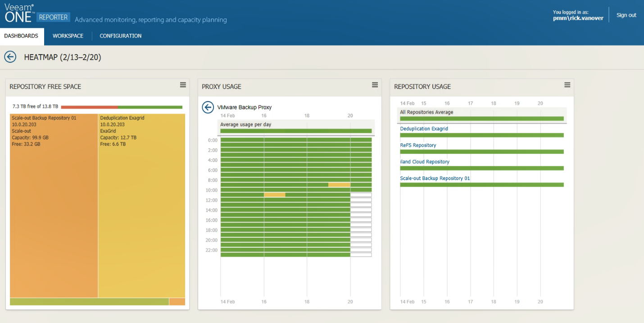
Task: Click the Capacity: 12.7 TB text
Action: pos(118,137)
